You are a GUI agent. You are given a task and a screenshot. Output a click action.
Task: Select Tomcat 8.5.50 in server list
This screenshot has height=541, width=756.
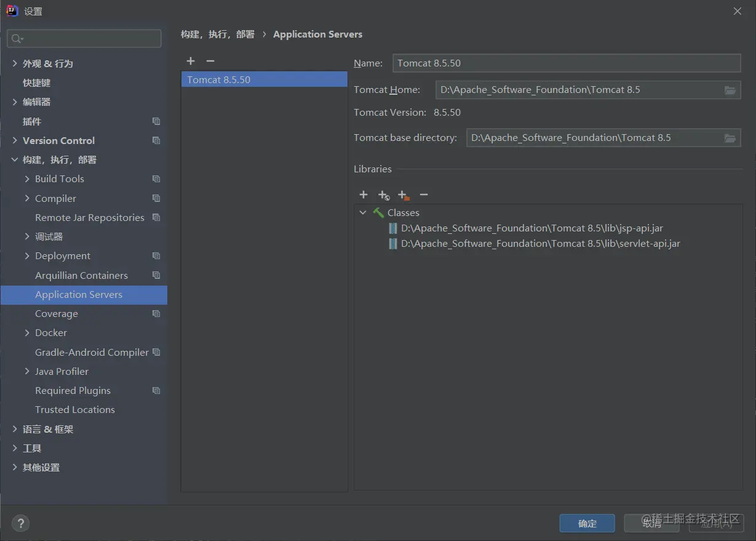(x=265, y=79)
